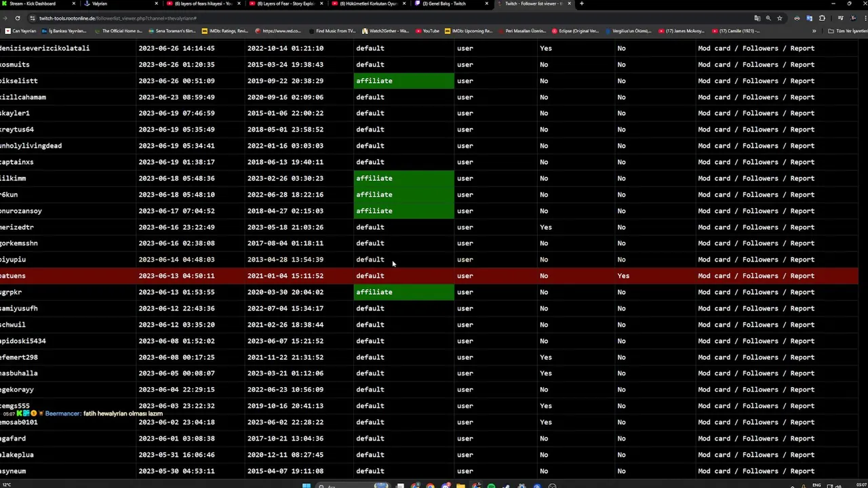Select username lakeplua
This screenshot has height=488, width=868.
tap(17, 455)
